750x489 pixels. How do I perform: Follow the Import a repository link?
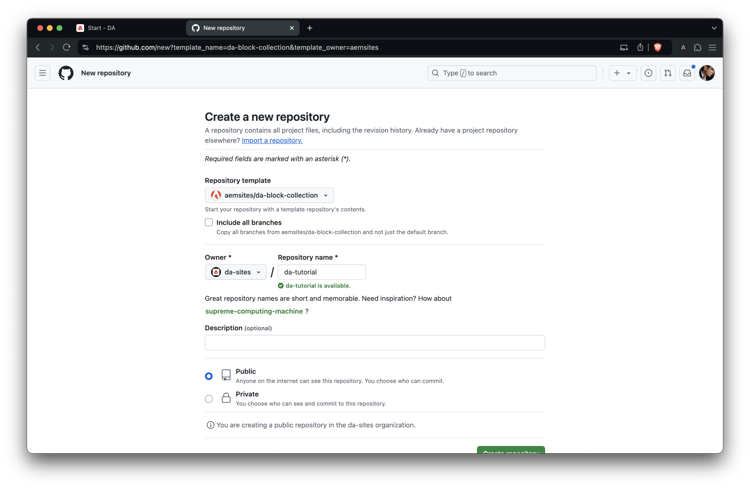pos(272,141)
